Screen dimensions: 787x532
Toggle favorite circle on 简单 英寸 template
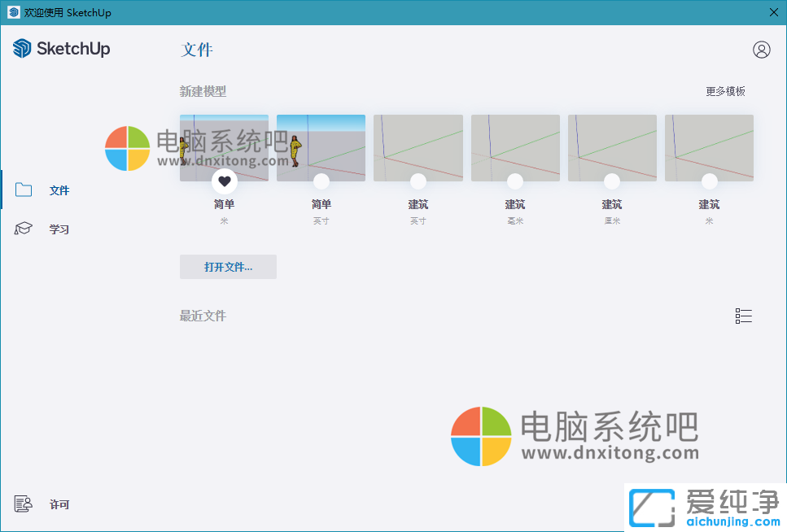click(321, 181)
